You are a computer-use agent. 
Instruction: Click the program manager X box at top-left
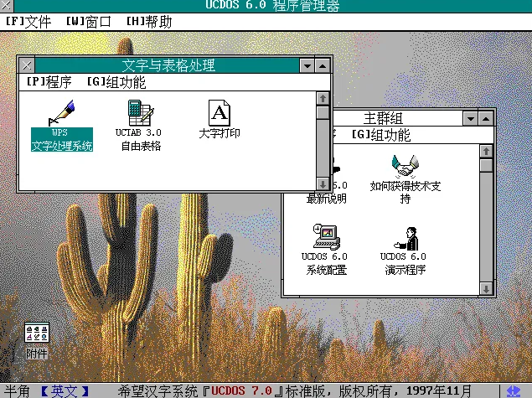6,5
